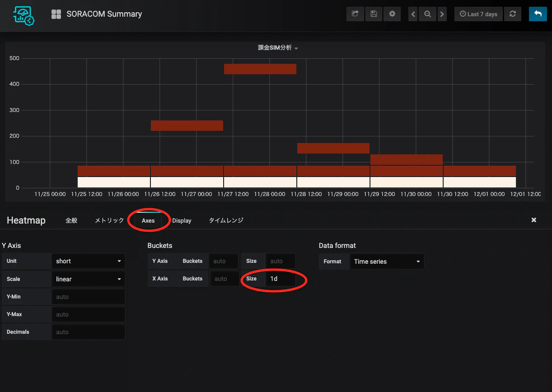This screenshot has height=392, width=552.
Task: Click the 11/28 00:00 x-axis label
Action: 270,194
